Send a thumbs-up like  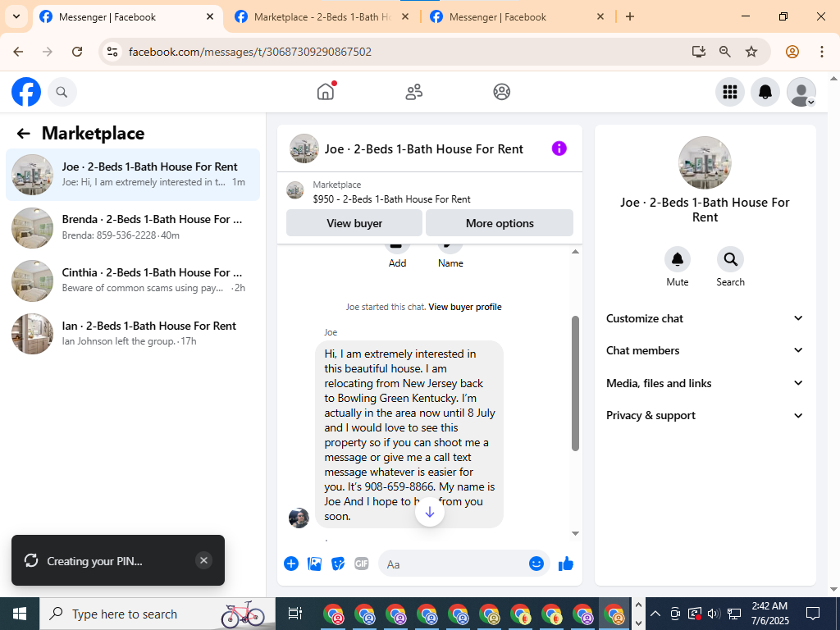point(566,564)
